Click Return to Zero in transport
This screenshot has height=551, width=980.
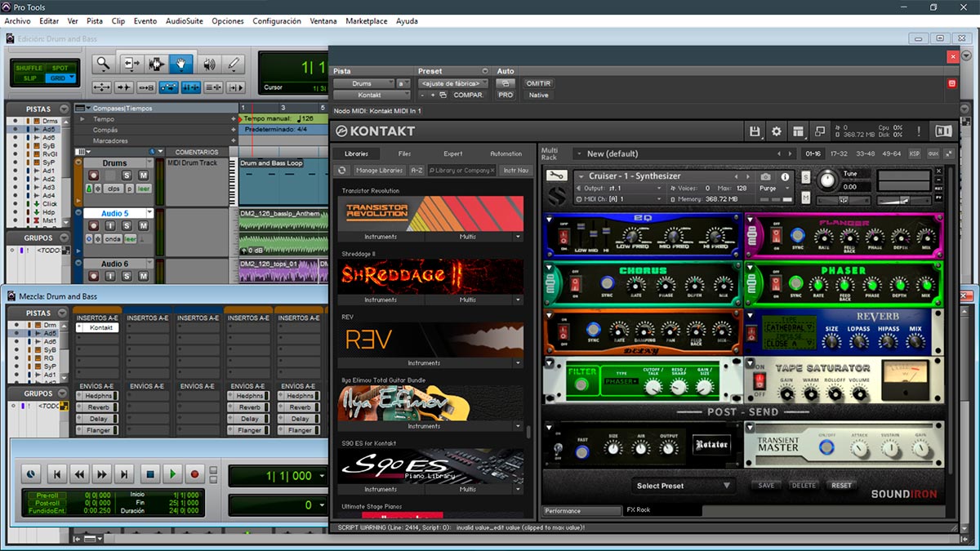56,473
